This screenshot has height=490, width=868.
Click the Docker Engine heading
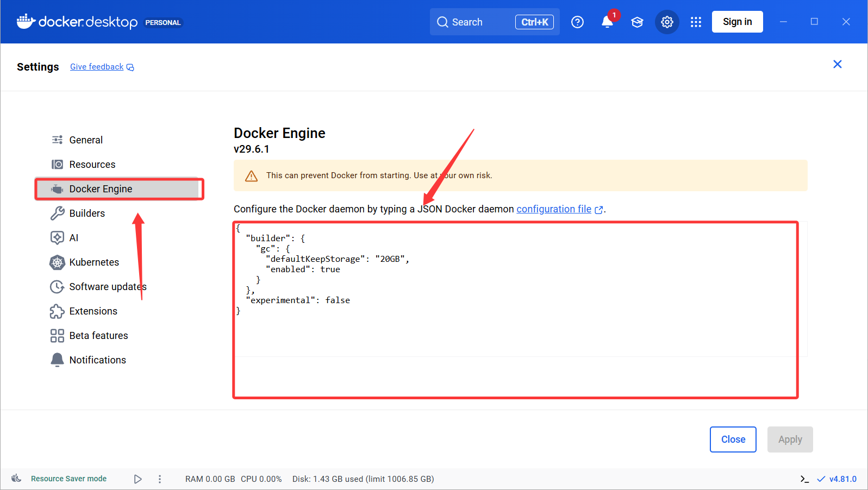click(279, 133)
